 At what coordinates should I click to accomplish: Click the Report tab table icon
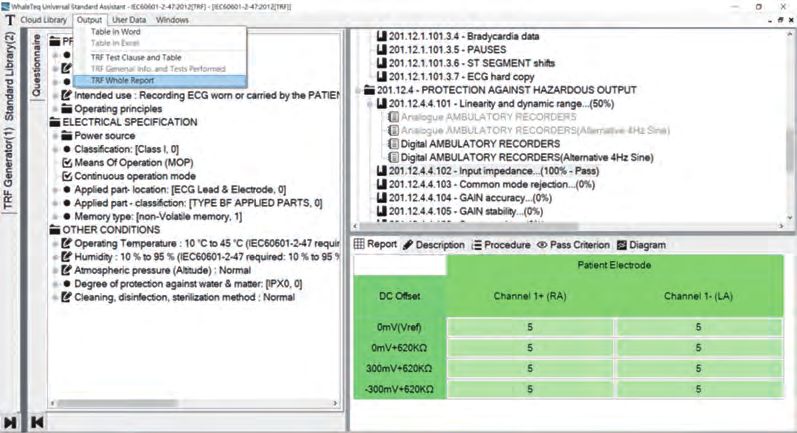pos(359,244)
